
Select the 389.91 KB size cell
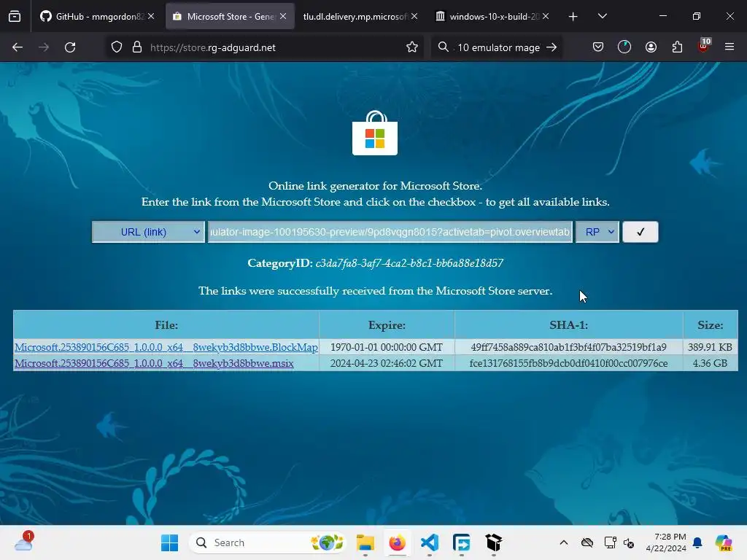tap(710, 347)
